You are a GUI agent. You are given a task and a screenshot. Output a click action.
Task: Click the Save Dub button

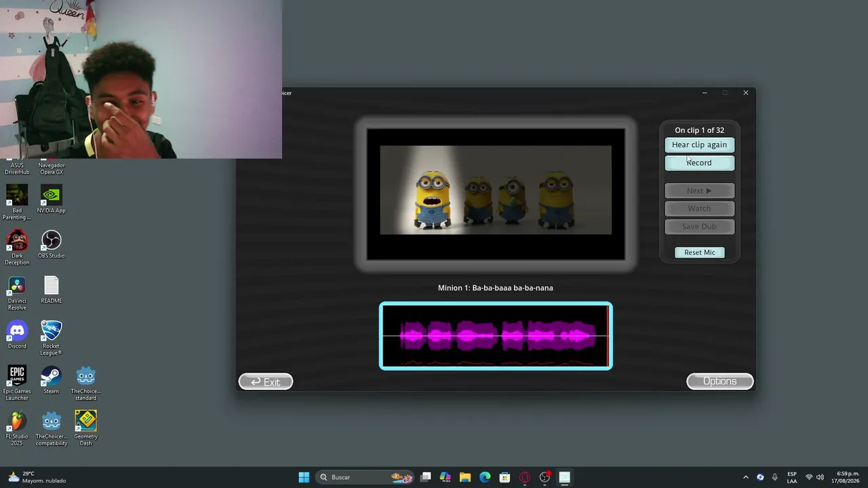point(699,226)
